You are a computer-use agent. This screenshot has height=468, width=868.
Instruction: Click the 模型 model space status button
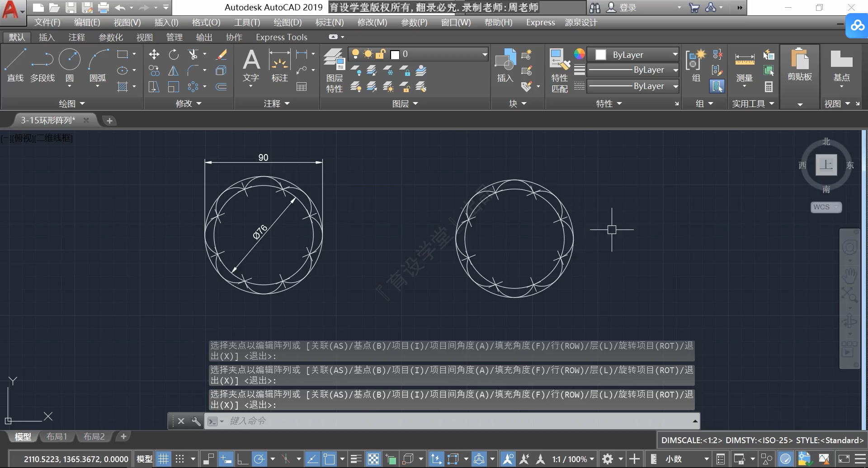145,459
